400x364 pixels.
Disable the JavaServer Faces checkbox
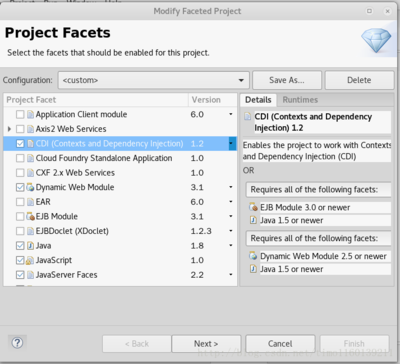point(20,275)
